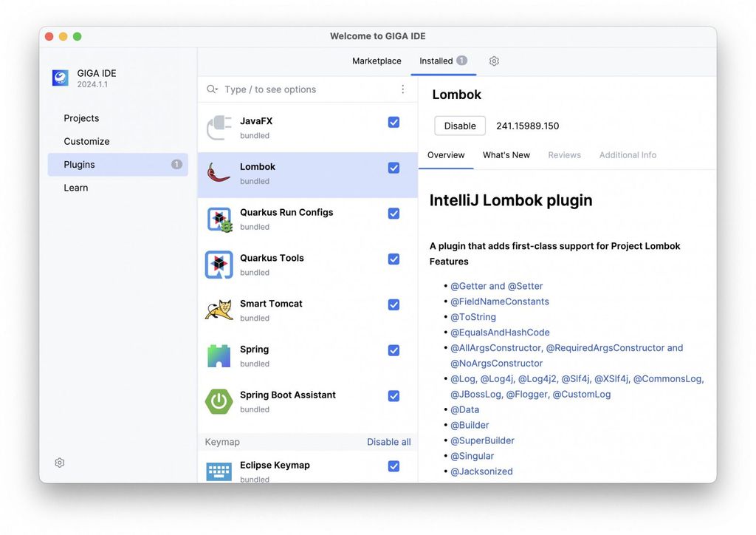Screen dimensions: 756x535
Task: Select the Spring Boot Assistant leaf icon
Action: tap(219, 401)
